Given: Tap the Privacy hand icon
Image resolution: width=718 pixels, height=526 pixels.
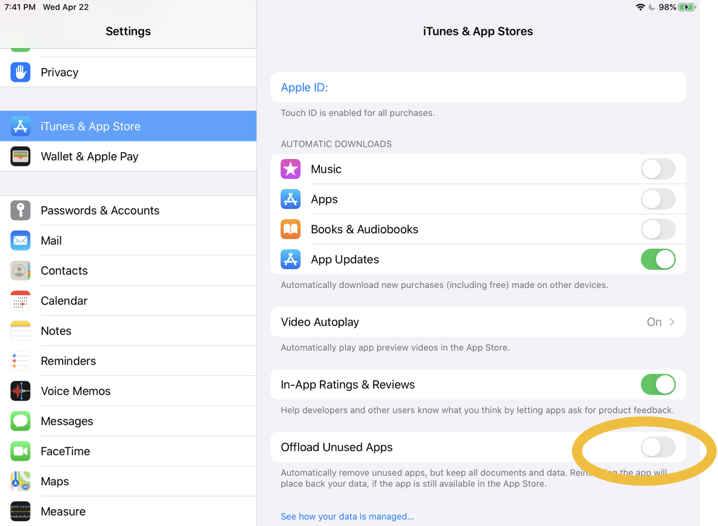Looking at the screenshot, I should click(x=20, y=72).
